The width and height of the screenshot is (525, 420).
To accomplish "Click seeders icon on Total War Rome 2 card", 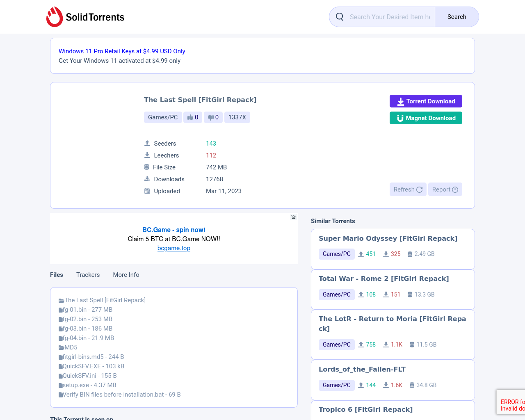I will (361, 294).
